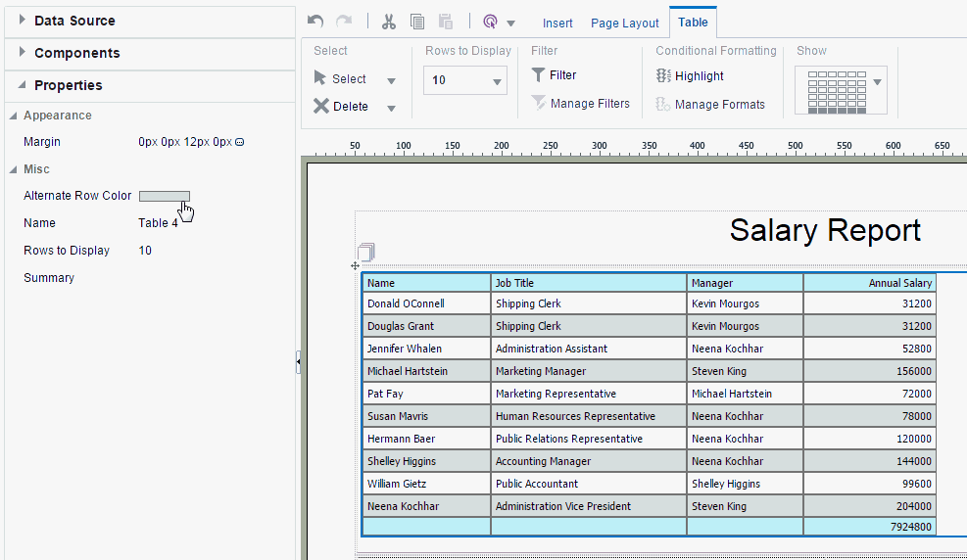Click the Copy icon in toolbar
The width and height of the screenshot is (967, 560).
click(417, 22)
